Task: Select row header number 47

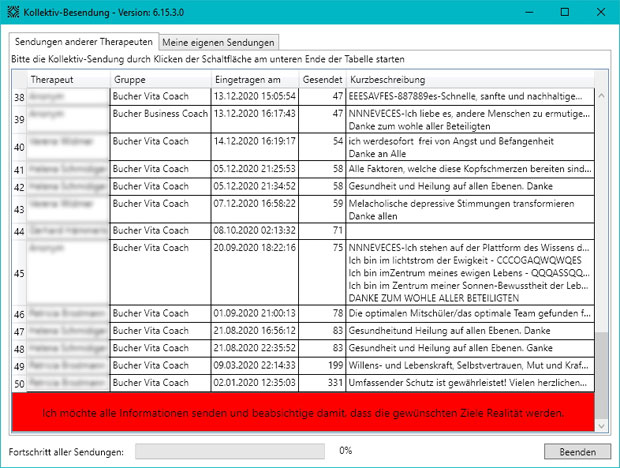Action: point(19,331)
